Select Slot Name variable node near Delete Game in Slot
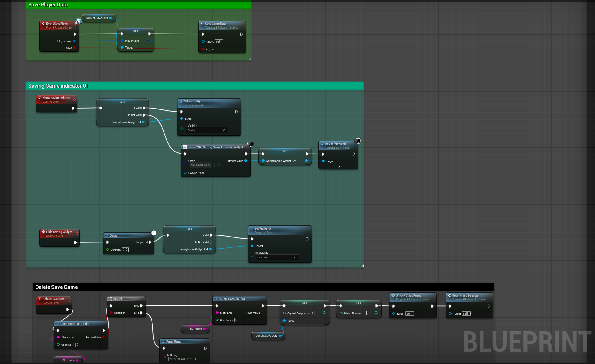The image size is (595, 364). pyautogui.click(x=195, y=329)
